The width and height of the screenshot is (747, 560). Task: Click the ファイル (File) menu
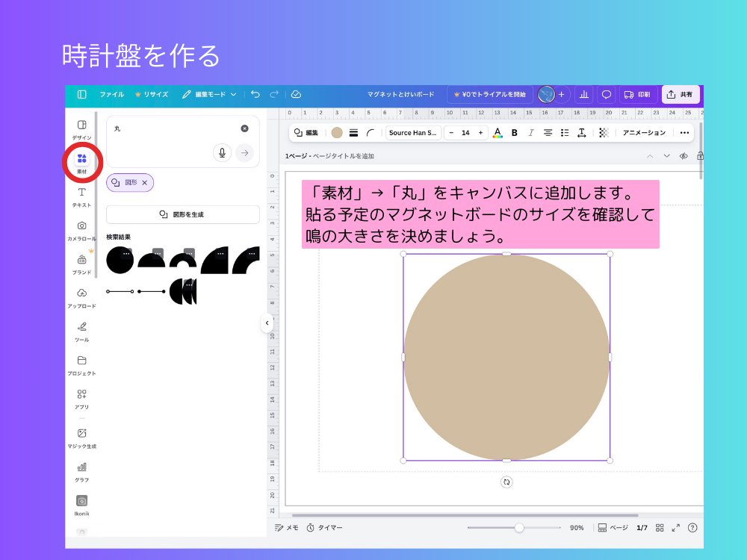coord(112,94)
